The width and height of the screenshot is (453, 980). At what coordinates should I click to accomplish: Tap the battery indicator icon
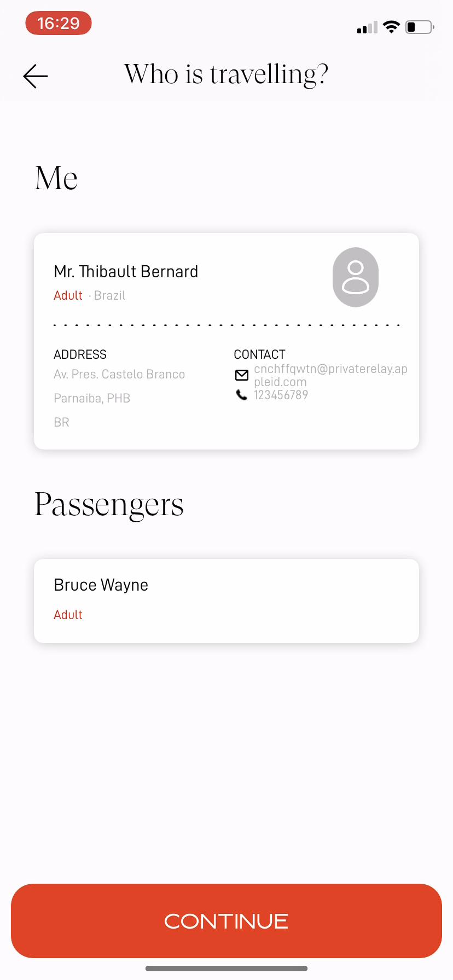click(x=420, y=27)
